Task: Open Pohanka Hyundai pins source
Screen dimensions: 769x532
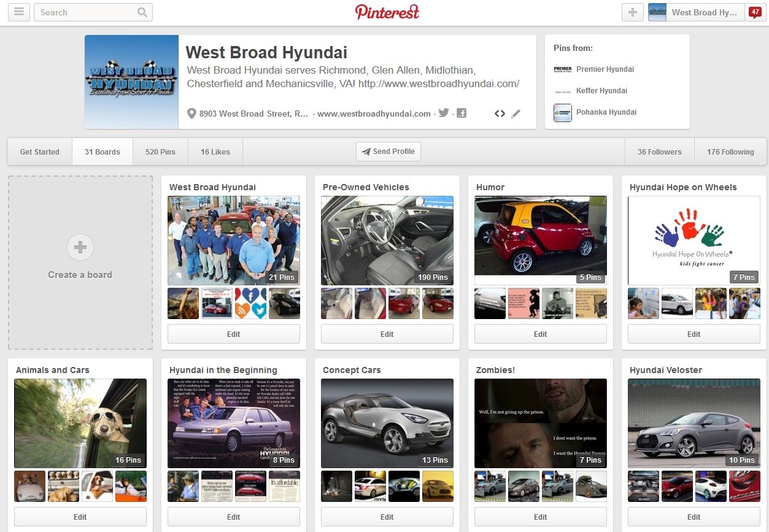Action: pyautogui.click(x=606, y=112)
